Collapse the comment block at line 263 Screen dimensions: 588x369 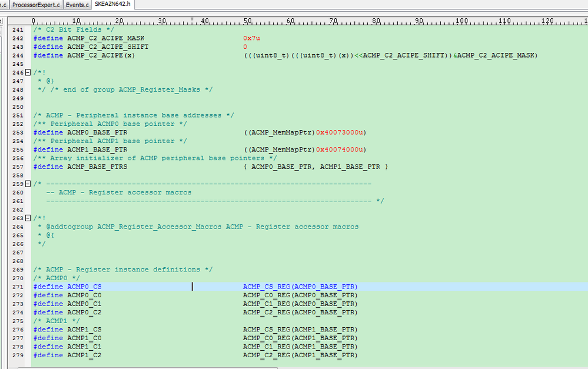click(x=28, y=218)
